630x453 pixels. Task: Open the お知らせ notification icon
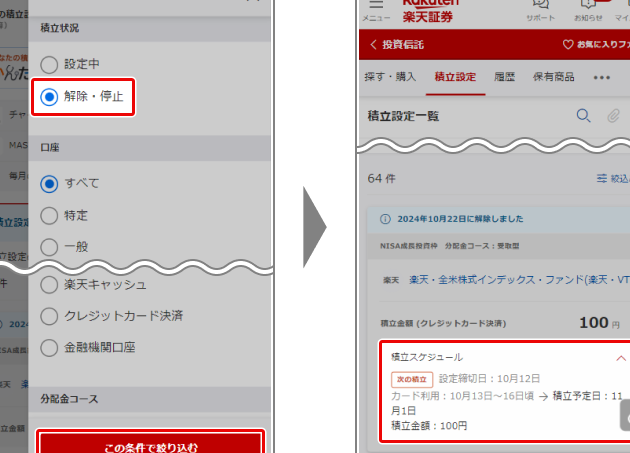coord(588,5)
